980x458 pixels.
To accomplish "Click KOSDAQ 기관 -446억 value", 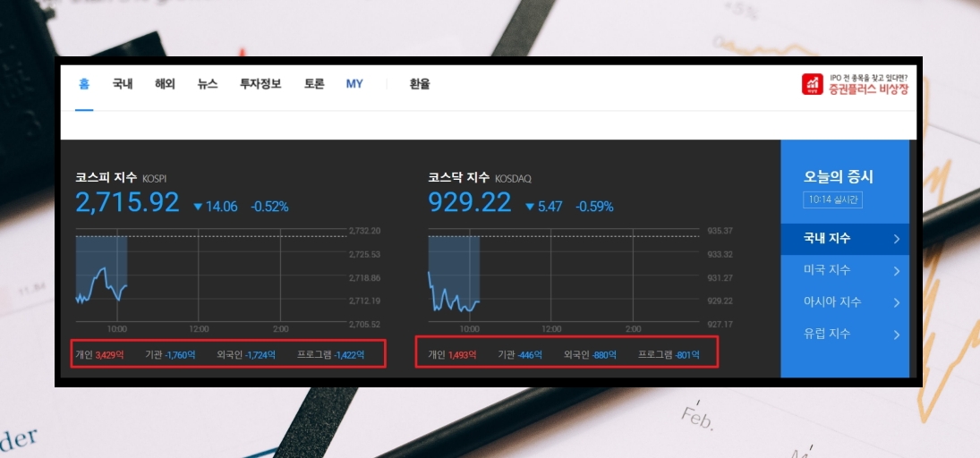I will tap(529, 355).
